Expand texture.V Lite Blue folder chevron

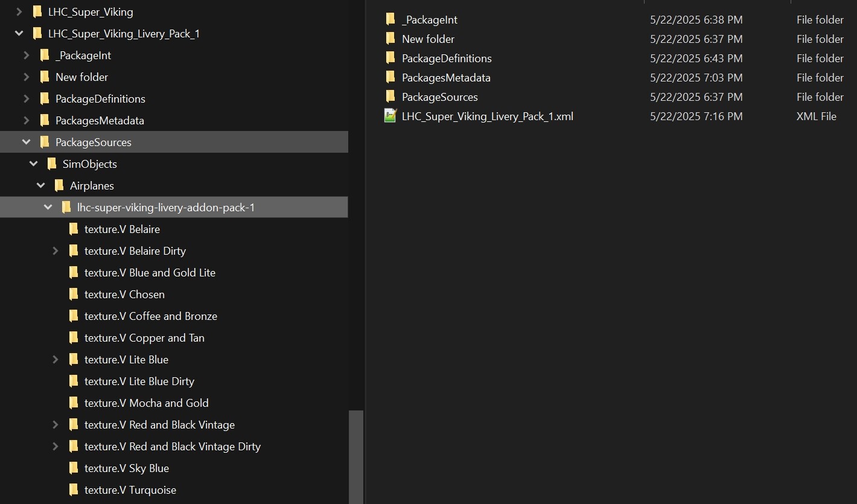point(56,359)
